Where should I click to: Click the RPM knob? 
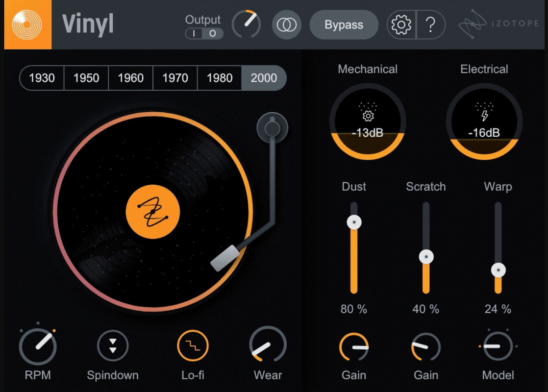[38, 346]
